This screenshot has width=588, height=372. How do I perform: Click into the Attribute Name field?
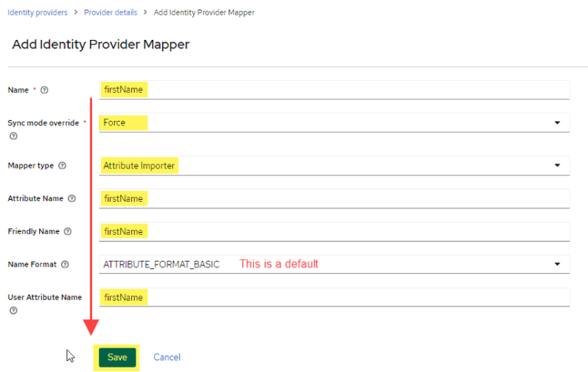tap(335, 198)
